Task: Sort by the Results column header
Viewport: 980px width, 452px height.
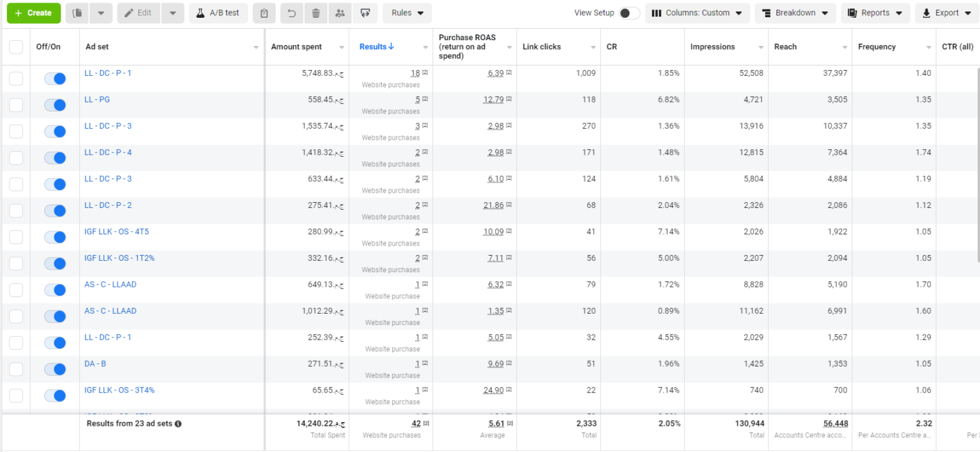Action: tap(376, 47)
